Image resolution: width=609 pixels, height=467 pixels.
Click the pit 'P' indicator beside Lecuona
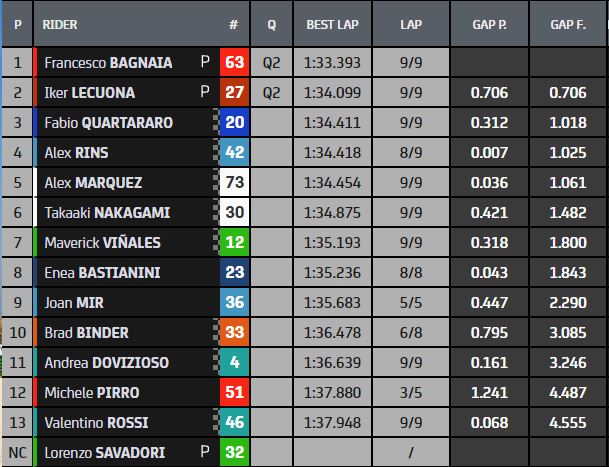click(205, 92)
